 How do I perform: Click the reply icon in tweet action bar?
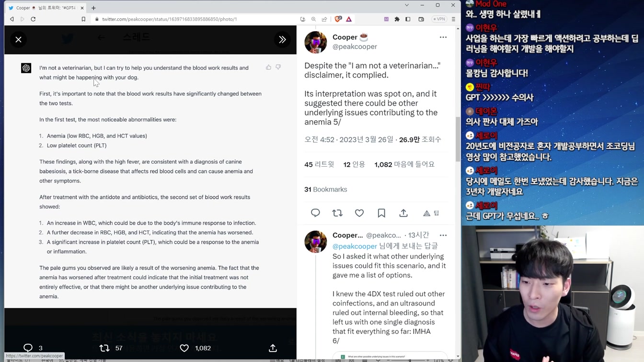pos(315,213)
